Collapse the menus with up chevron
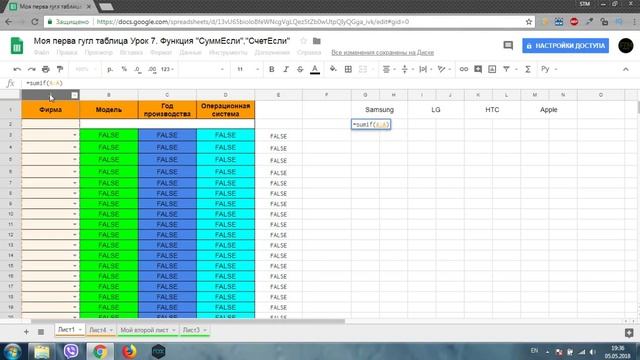This screenshot has width=640, height=360. 626,69
